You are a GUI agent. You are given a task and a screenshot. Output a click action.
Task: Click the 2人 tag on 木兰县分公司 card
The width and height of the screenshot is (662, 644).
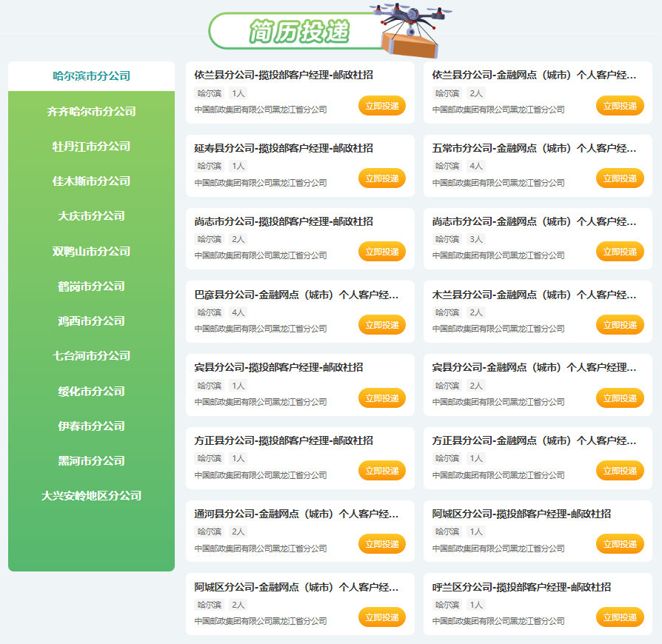click(x=476, y=312)
